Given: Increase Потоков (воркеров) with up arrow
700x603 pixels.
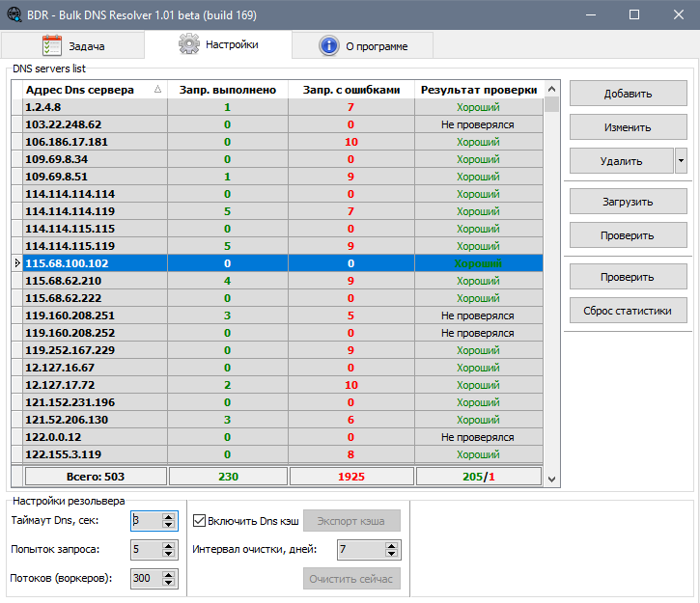Looking at the screenshot, I should tap(168, 575).
